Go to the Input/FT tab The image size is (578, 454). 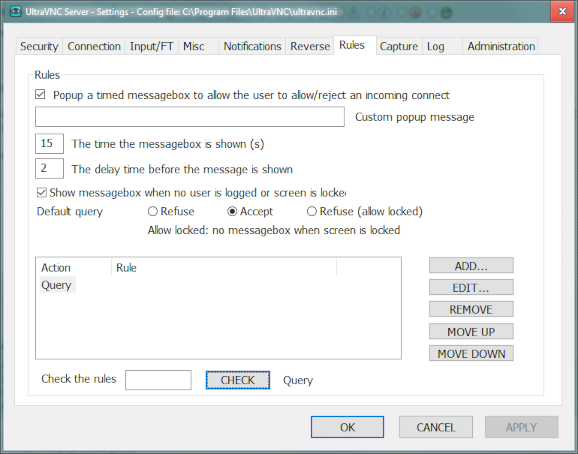pos(152,46)
